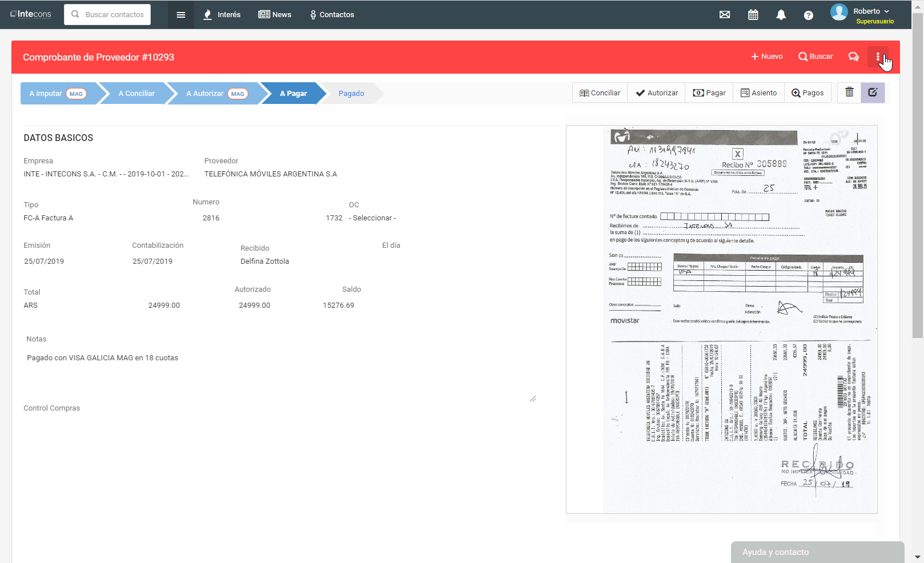Open the three-dot more options menu

click(x=878, y=57)
